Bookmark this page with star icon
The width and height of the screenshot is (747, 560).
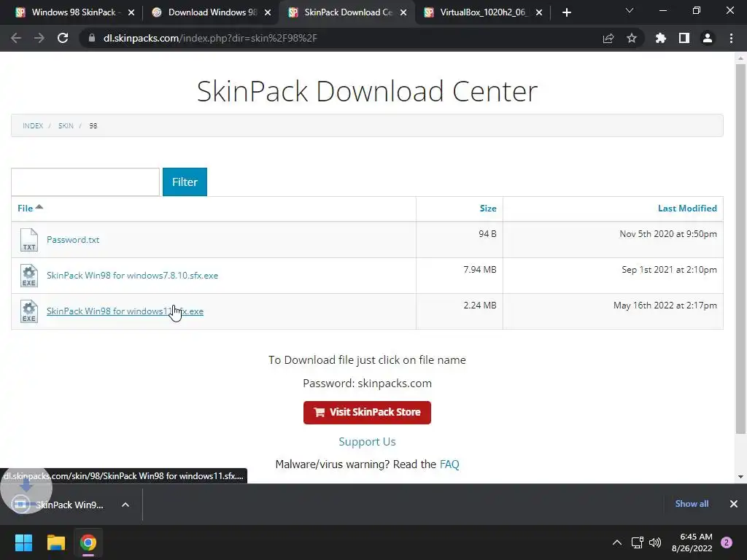631,38
